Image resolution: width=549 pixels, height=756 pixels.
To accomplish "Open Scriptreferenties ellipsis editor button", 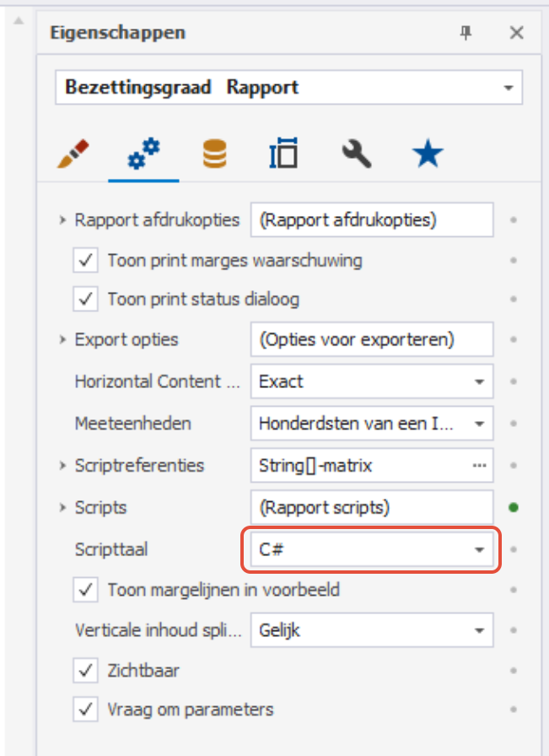I will pos(479,465).
